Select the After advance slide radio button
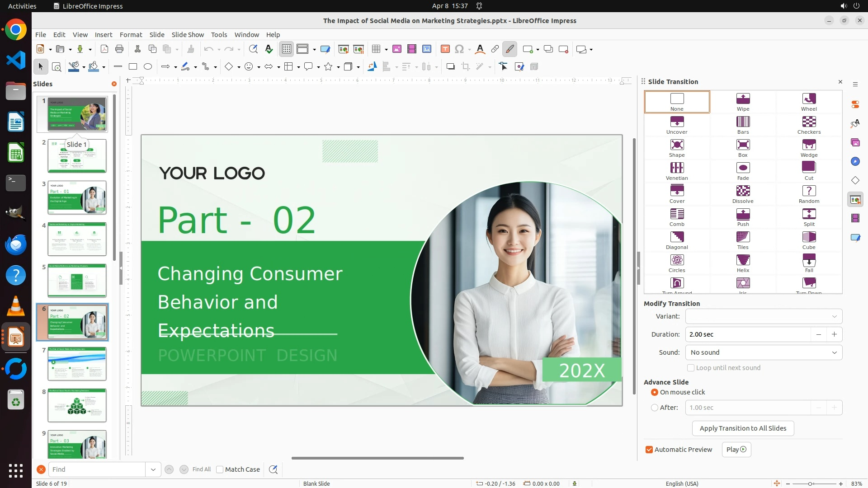Viewport: 868px width, 488px height. [655, 408]
